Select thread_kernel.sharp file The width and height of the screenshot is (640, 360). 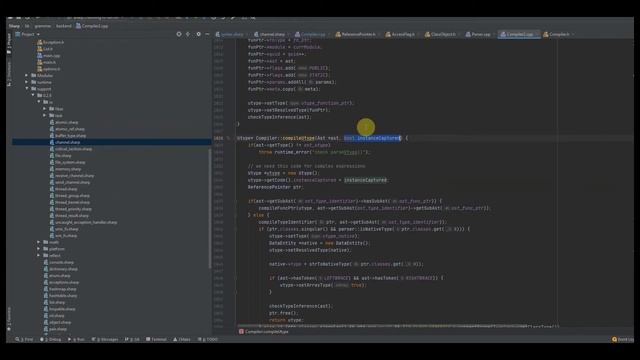point(70,202)
